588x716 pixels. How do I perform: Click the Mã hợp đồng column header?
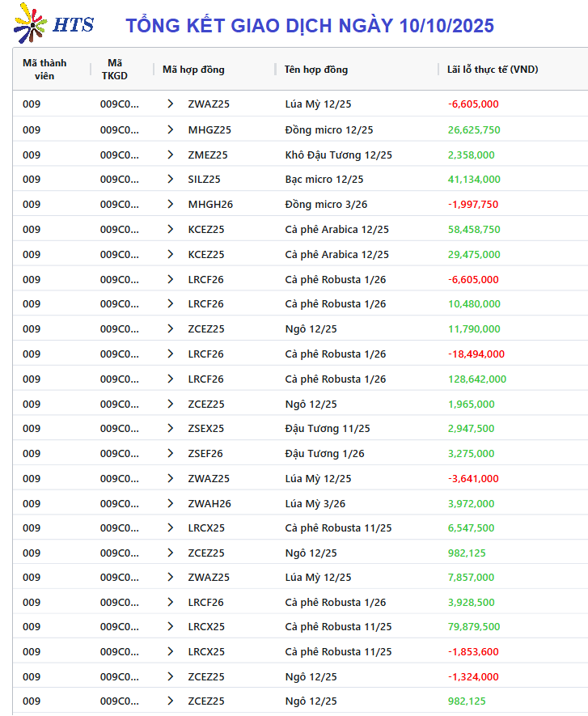[193, 70]
